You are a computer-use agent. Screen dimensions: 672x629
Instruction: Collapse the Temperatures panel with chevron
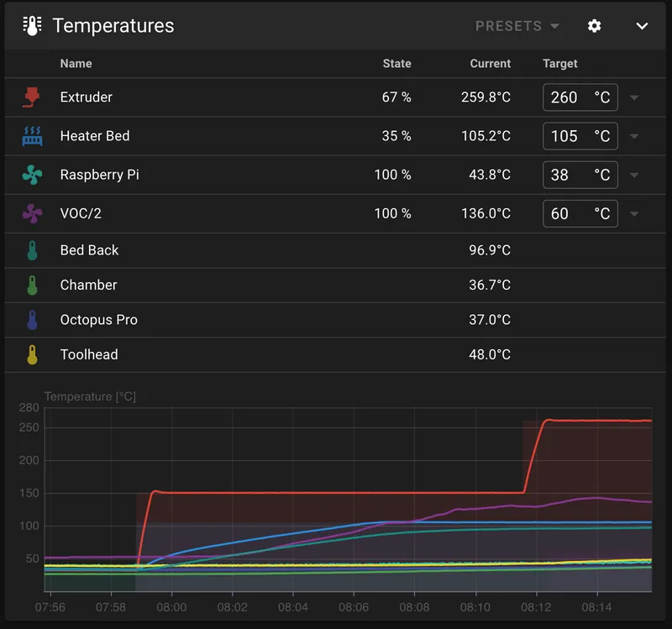pyautogui.click(x=642, y=26)
